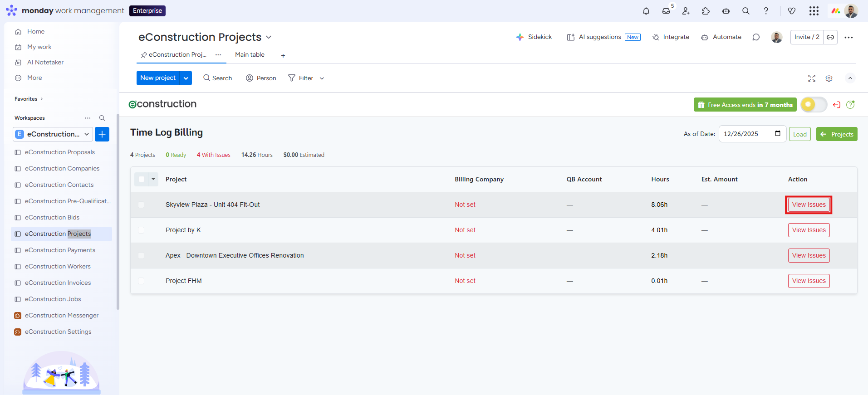Switch to the Main table tab

[250, 55]
